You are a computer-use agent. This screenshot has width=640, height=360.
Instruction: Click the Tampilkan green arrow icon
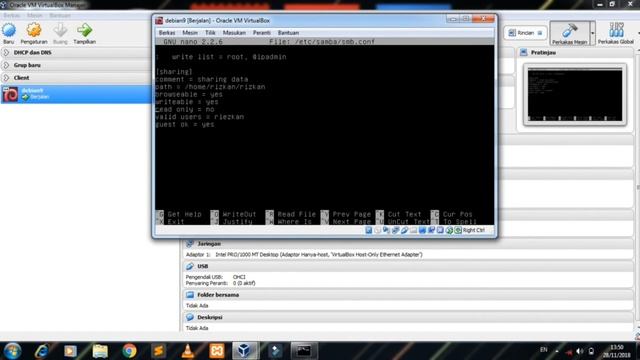pos(84,30)
